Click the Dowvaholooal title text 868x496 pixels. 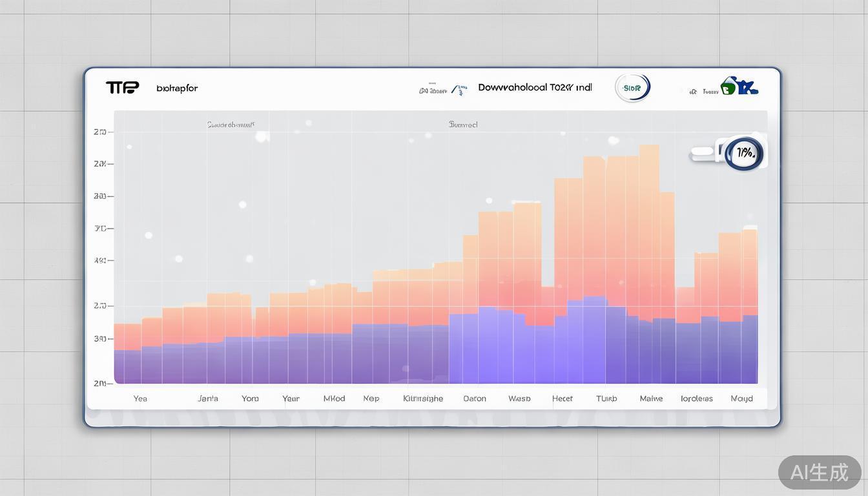[x=535, y=87]
